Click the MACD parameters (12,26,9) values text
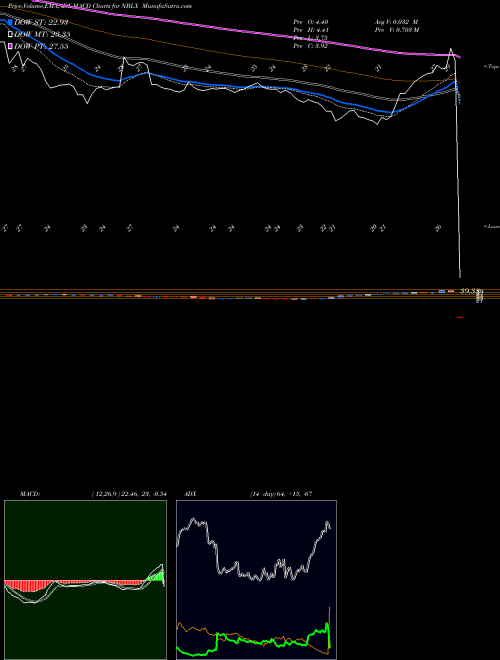The height and width of the screenshot is (660, 500). 129,494
